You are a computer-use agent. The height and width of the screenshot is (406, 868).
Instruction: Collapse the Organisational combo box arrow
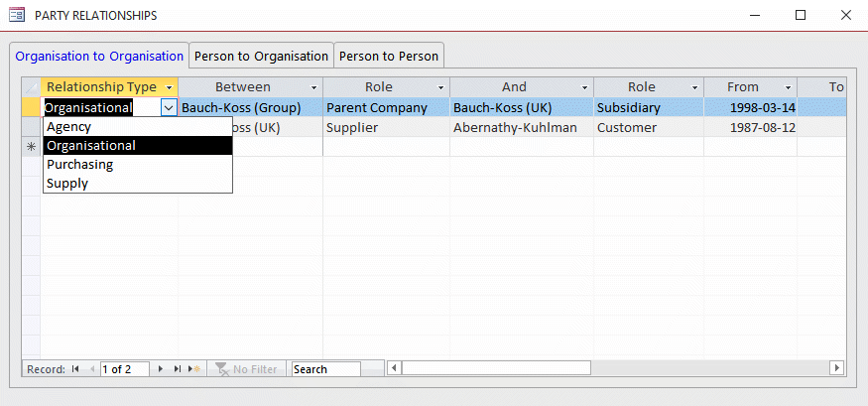coord(170,107)
